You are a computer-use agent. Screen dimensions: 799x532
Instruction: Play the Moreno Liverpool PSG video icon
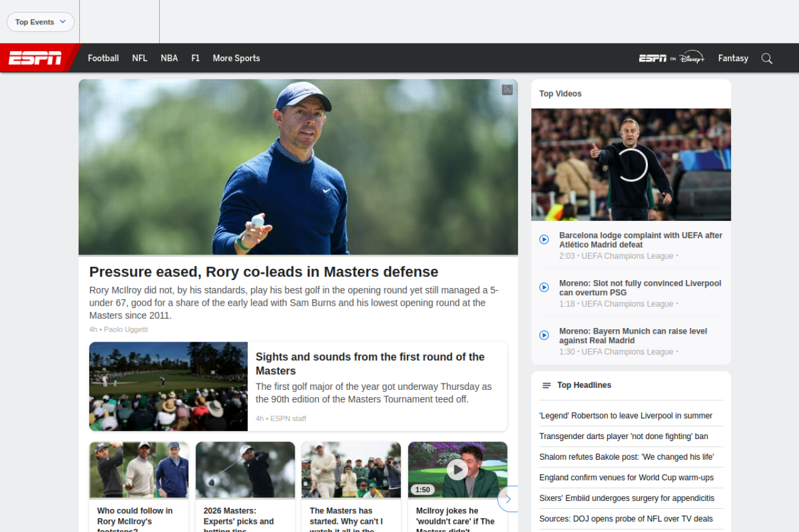[544, 288]
